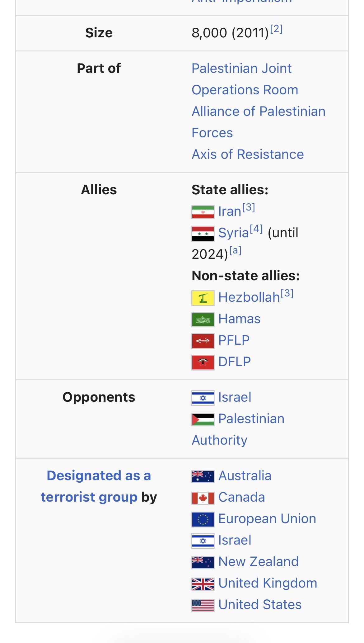Click the DFLP flag icon

click(x=203, y=362)
